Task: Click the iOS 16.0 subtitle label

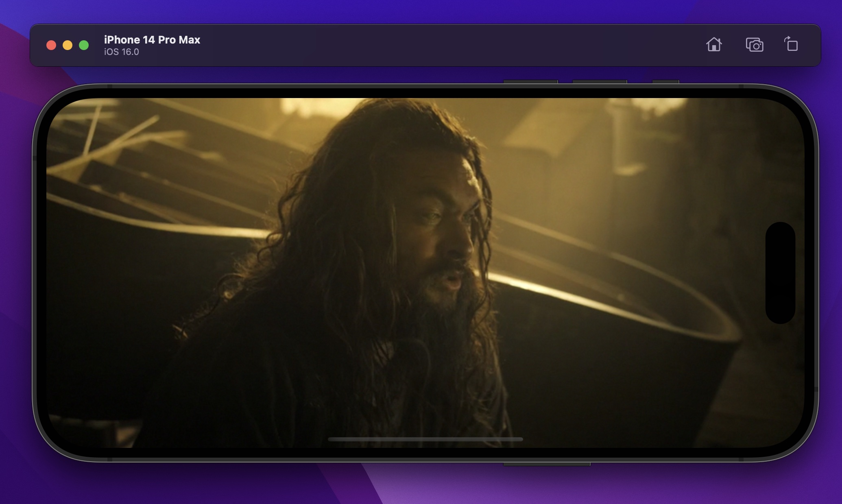Action: click(x=121, y=52)
